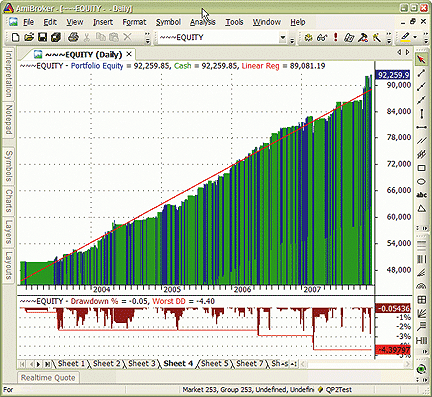Screen dimensions: 432x397
Task: Select the rectangle drawing tool
Action: (421, 168)
